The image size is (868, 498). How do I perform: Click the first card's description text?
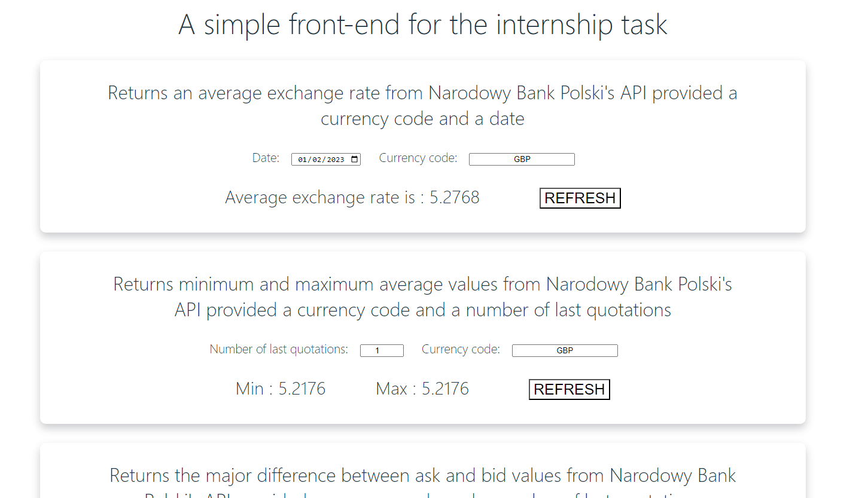[422, 106]
